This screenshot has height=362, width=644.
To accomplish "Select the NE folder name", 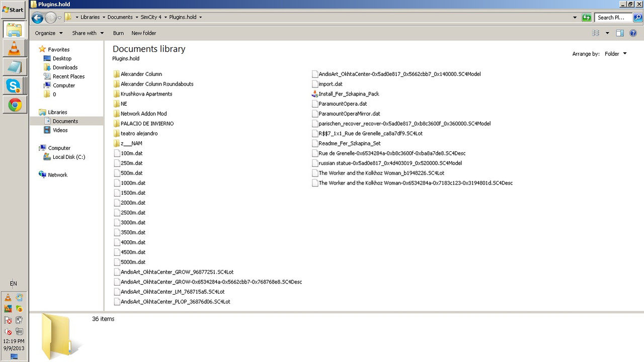I will [x=124, y=104].
